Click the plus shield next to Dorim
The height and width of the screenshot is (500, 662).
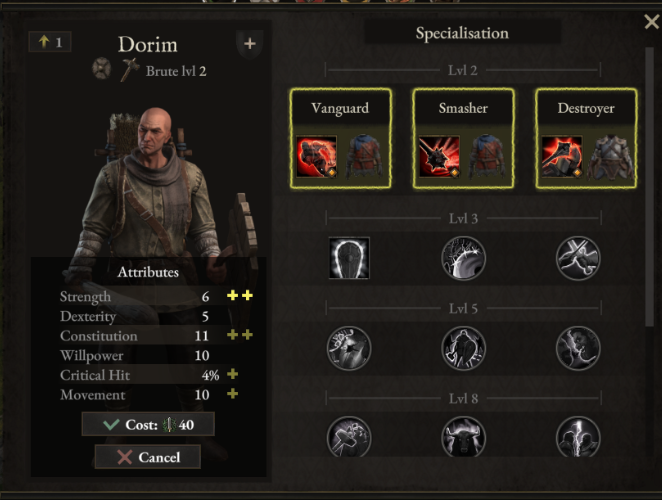[x=250, y=44]
